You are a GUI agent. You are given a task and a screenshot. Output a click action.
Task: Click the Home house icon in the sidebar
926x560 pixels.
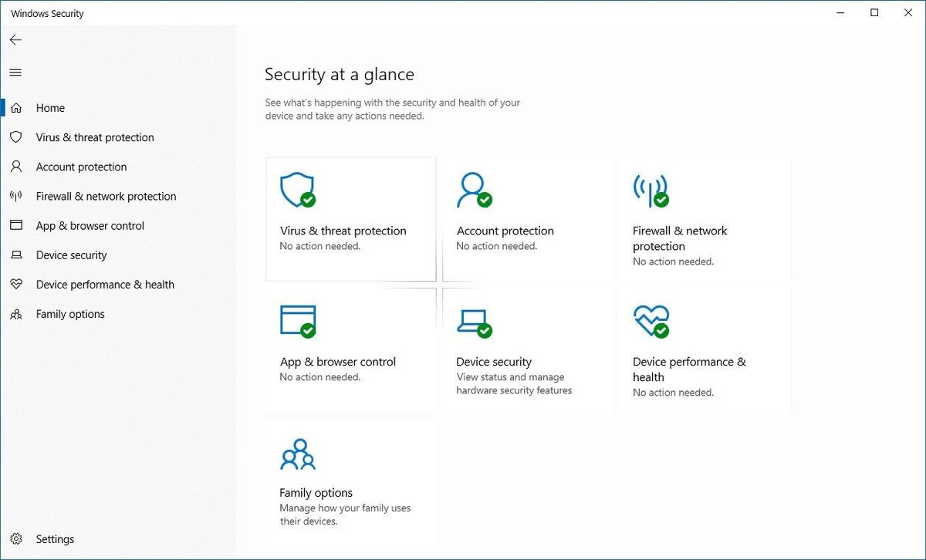(x=17, y=107)
